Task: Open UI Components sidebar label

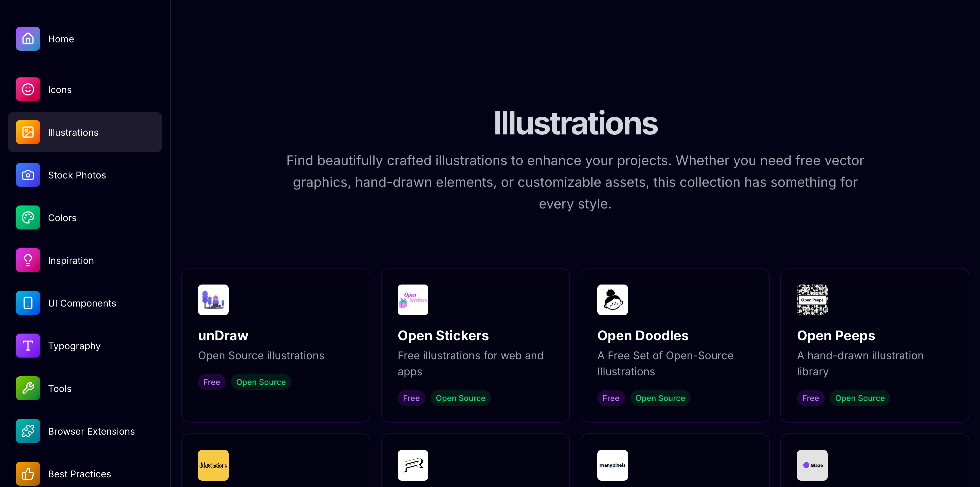Action: [82, 303]
